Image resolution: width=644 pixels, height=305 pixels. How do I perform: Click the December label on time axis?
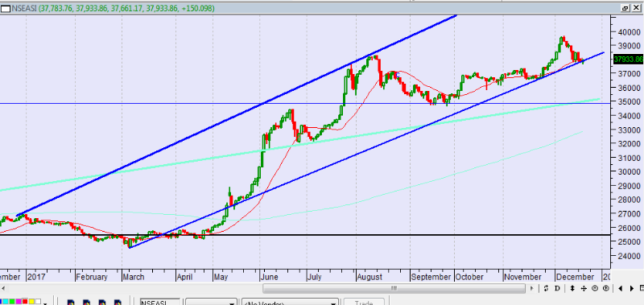tap(575, 277)
